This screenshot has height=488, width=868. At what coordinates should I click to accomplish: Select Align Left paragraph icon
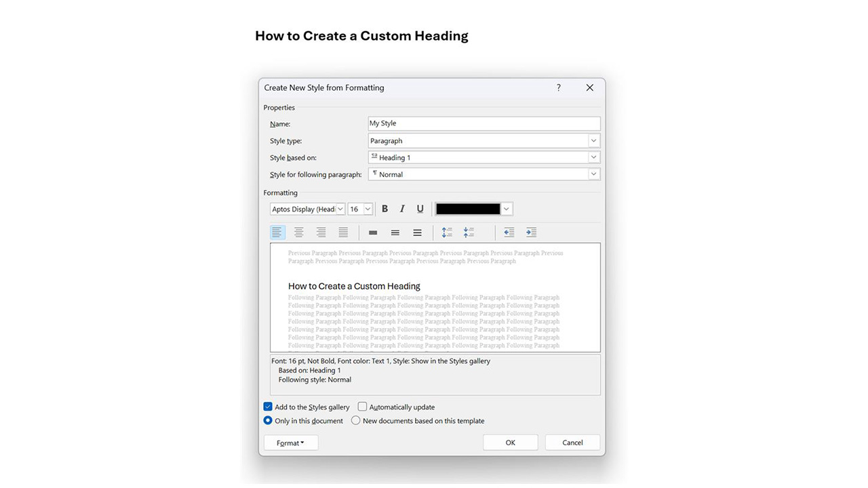point(277,232)
